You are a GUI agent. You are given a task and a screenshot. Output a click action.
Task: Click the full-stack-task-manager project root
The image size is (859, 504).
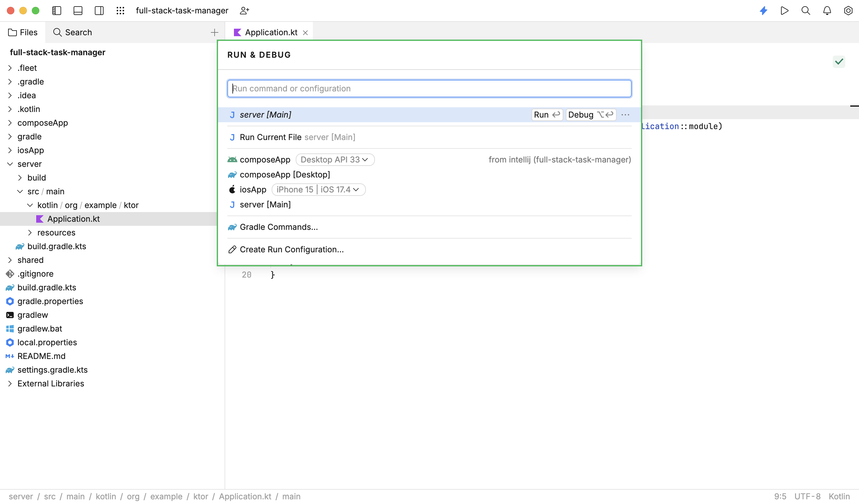click(x=58, y=52)
